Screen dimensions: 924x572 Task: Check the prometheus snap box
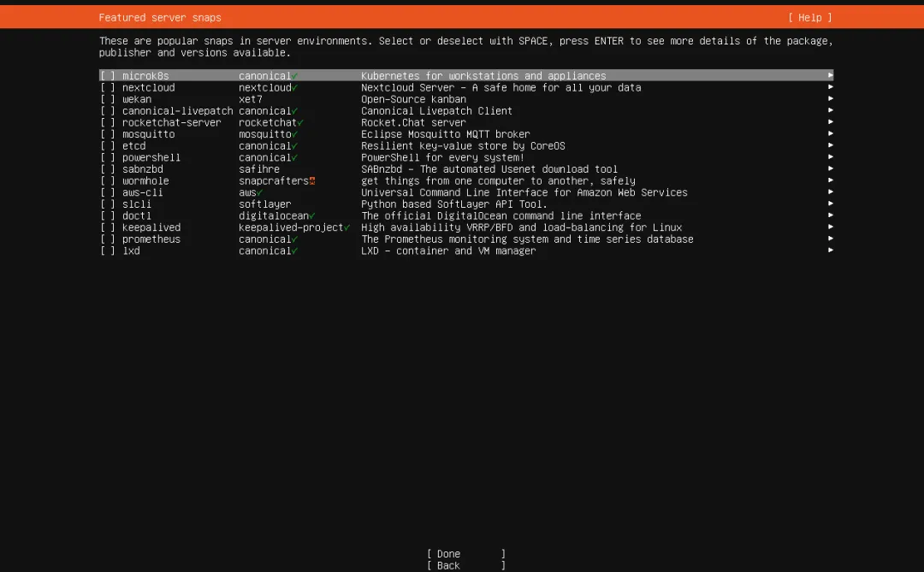(108, 239)
